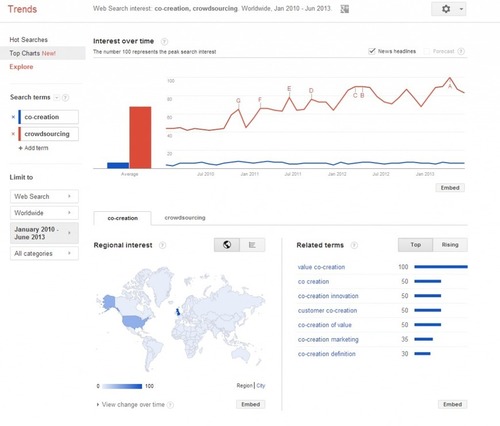Enable the Forecast checkbox

click(426, 51)
